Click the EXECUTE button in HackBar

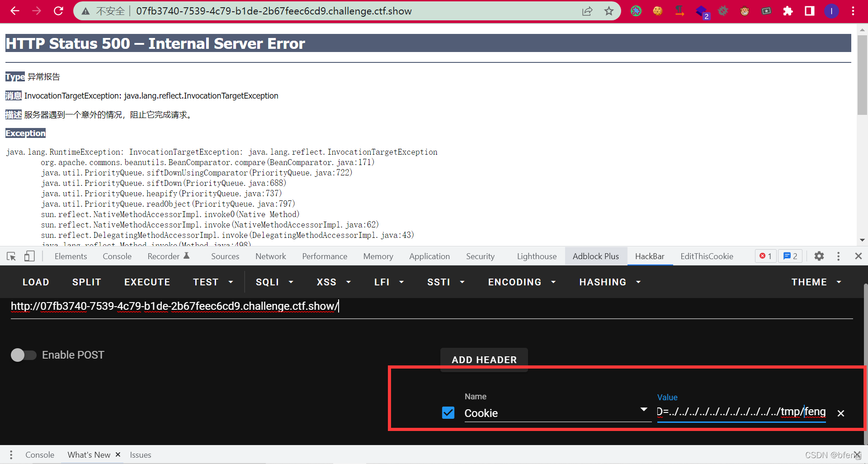tap(147, 282)
